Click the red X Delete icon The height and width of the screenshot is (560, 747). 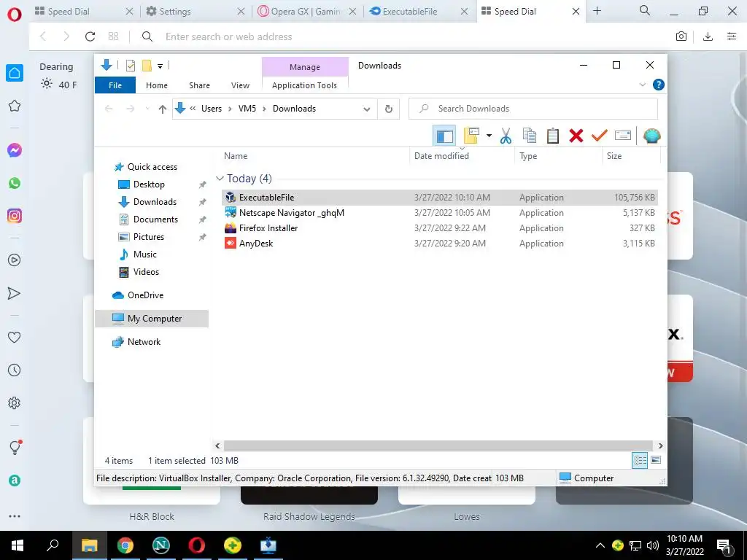pos(576,136)
